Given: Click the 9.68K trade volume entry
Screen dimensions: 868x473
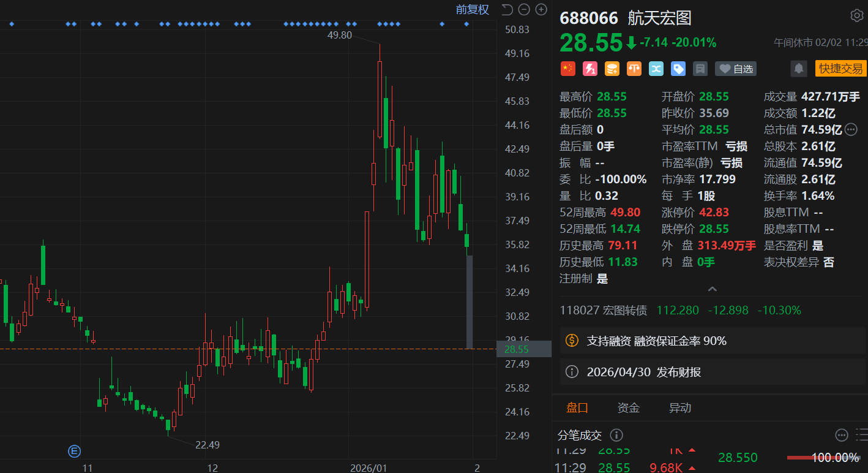Looking at the screenshot, I should (x=666, y=468).
